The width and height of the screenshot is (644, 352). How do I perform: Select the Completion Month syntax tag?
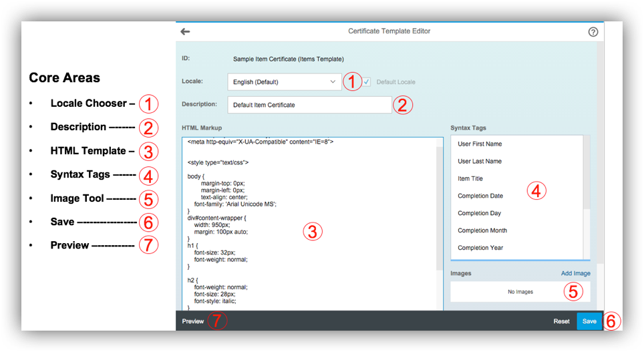[482, 230]
